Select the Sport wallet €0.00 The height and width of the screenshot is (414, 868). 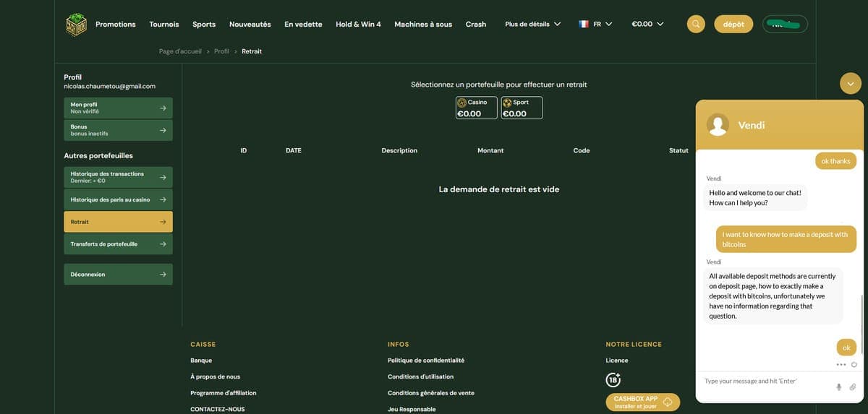pyautogui.click(x=522, y=108)
